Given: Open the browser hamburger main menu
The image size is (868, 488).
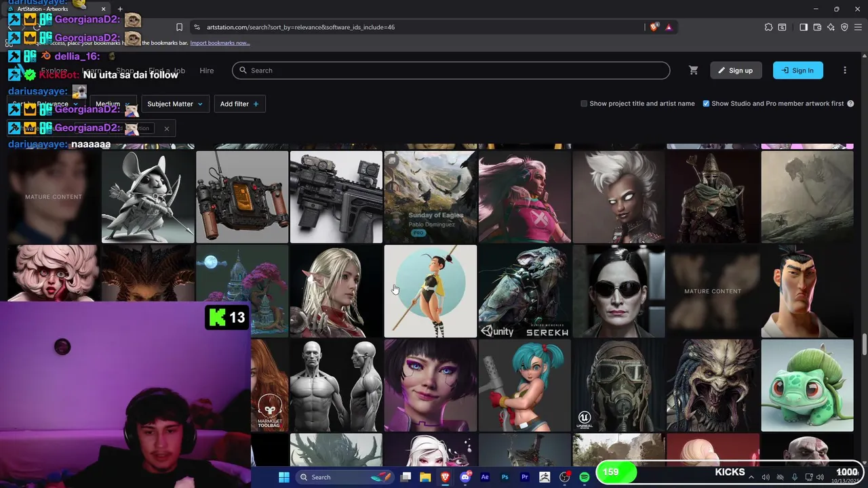Looking at the screenshot, I should (859, 27).
